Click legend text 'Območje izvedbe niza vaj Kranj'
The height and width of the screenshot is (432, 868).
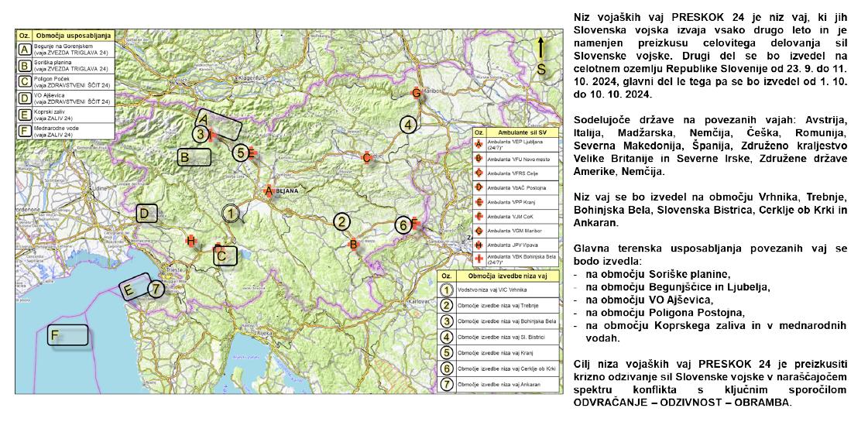[496, 353]
